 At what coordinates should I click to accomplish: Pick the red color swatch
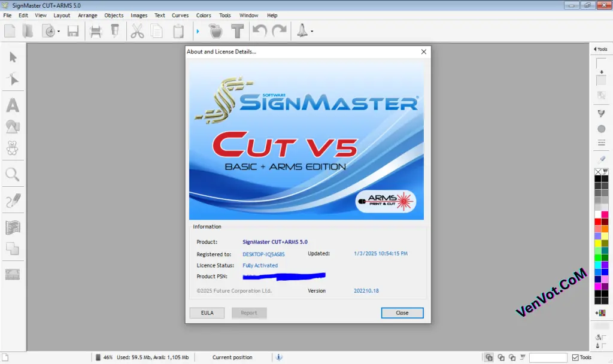tap(598, 222)
